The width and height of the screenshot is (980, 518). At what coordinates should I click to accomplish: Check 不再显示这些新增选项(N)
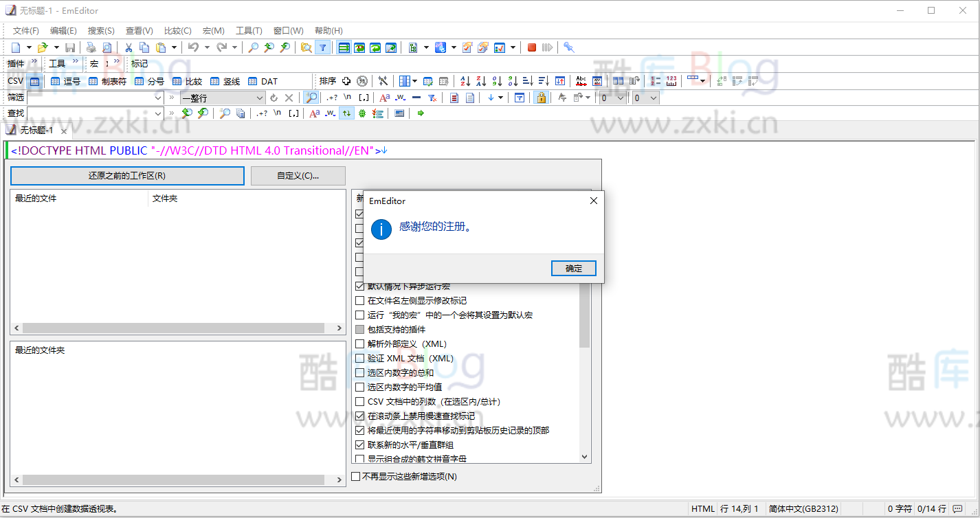click(355, 475)
